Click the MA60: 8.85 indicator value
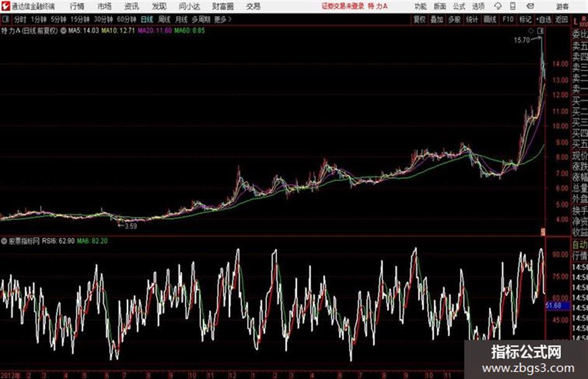588x379 pixels. (189, 30)
